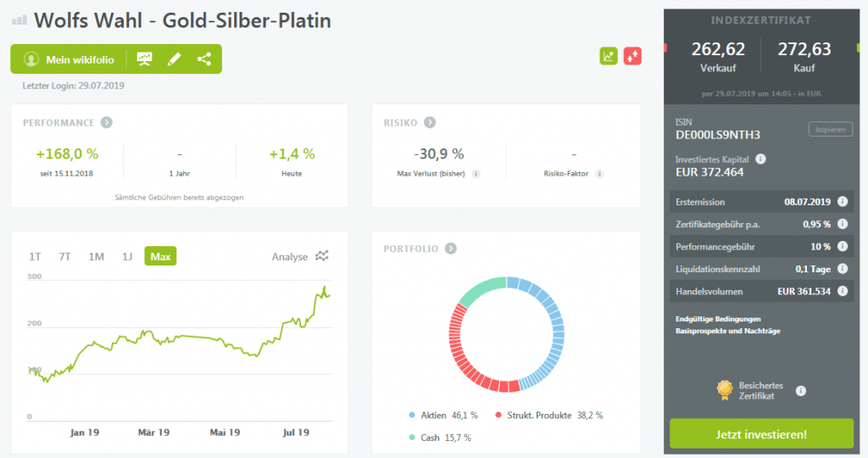Expand the Portfolio section arrow
This screenshot has height=458, width=868.
click(450, 249)
